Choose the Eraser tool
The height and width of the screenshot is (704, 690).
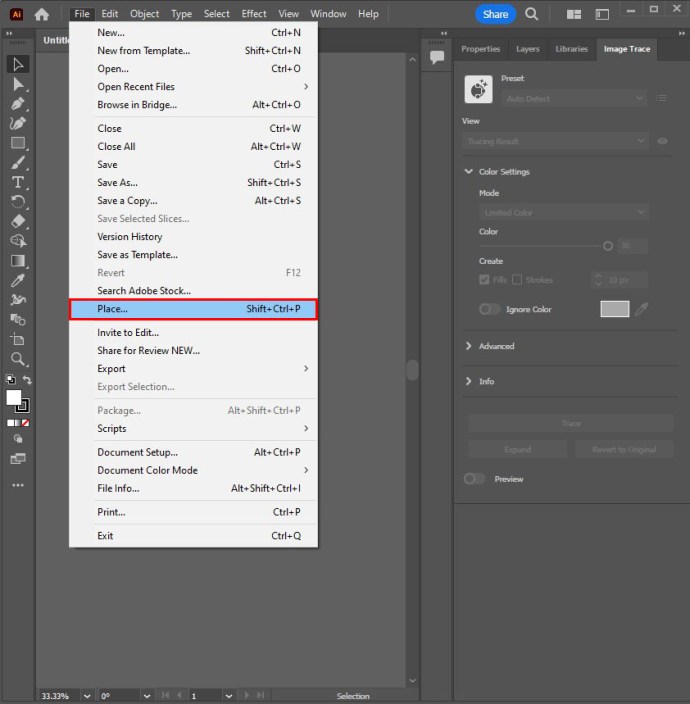pyautogui.click(x=18, y=221)
